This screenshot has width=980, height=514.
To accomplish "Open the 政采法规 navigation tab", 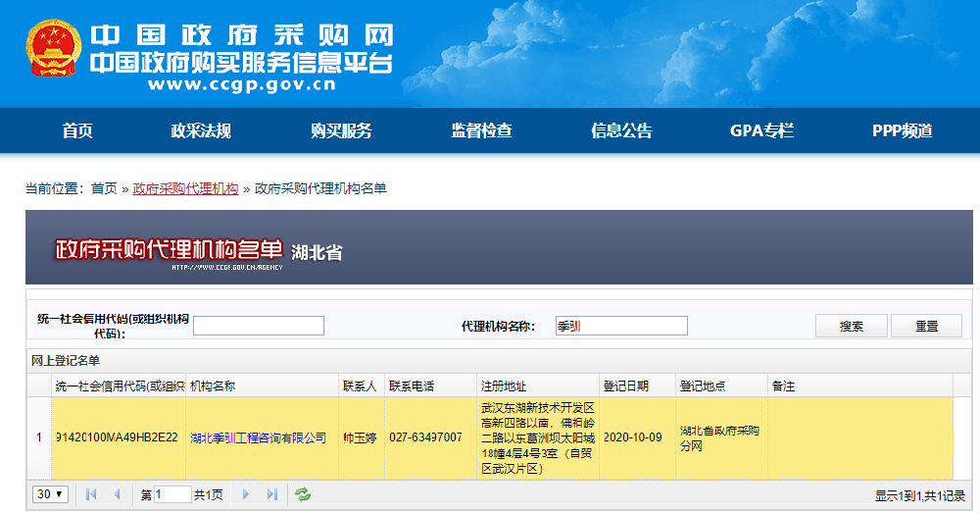I will point(201,130).
